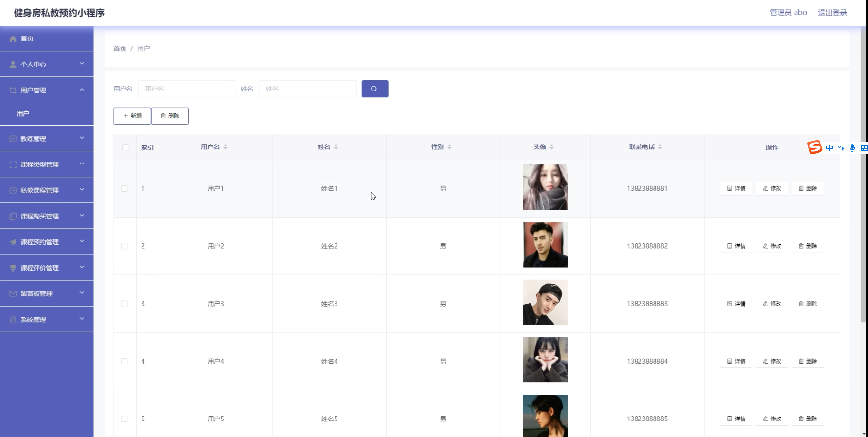Expand the 个人中心 menu chevron
The image size is (868, 437).
[82, 64]
